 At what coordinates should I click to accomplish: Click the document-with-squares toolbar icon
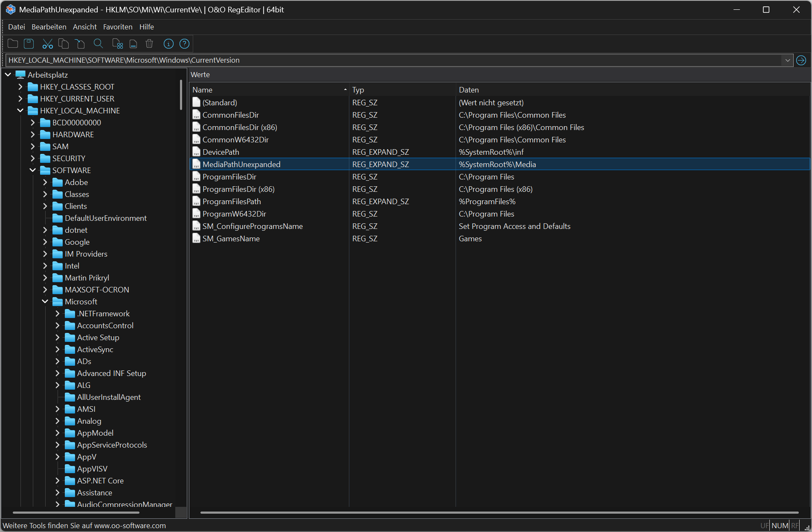(117, 43)
